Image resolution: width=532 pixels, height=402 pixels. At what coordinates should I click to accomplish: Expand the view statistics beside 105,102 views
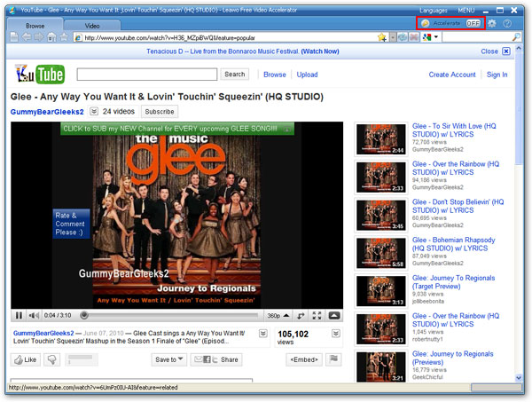click(336, 334)
